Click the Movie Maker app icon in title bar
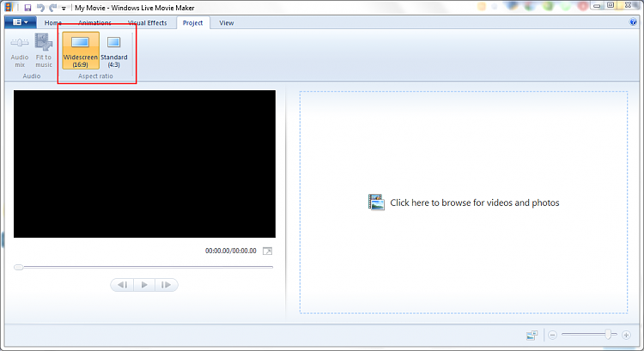644x351 pixels. pos(9,8)
